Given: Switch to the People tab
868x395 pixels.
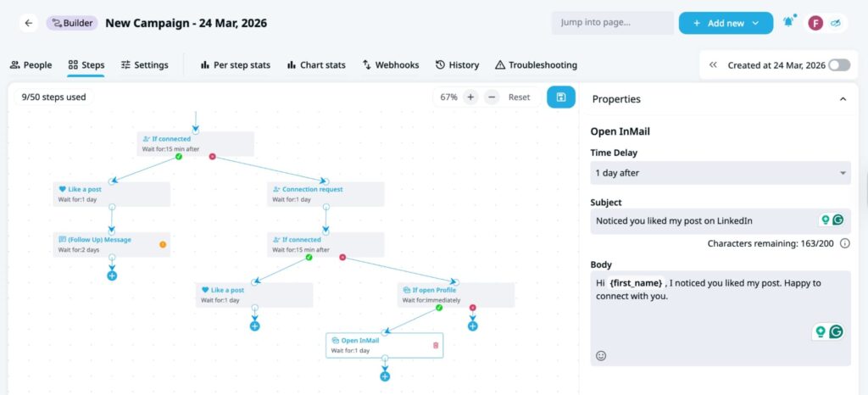Looking at the screenshot, I should 31,65.
